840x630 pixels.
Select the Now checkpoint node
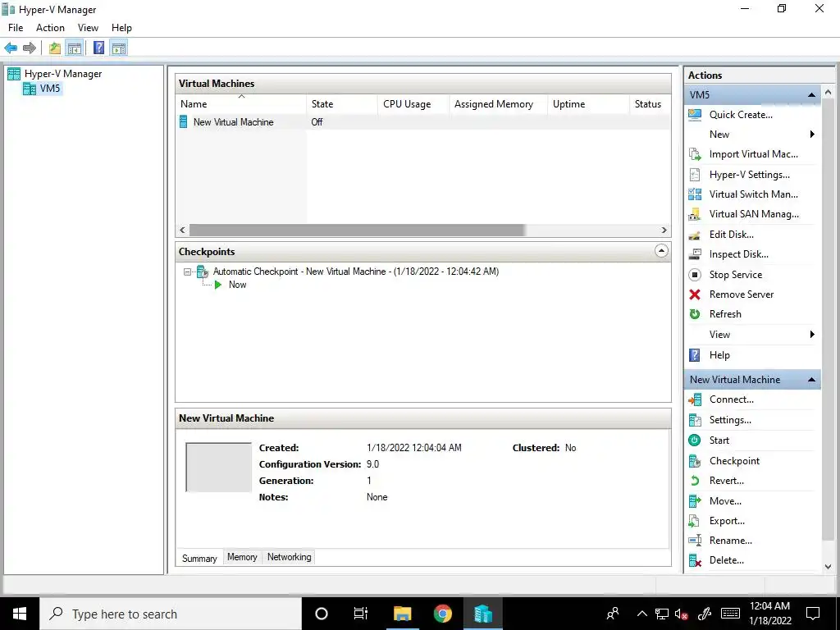pyautogui.click(x=237, y=285)
